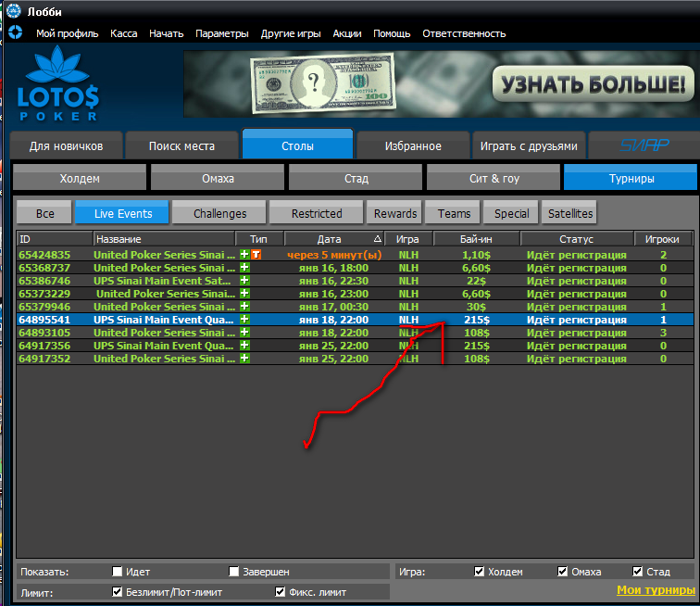Click green plus icon in row 64893105
Viewport: 700px width, 606px height.
point(244,333)
